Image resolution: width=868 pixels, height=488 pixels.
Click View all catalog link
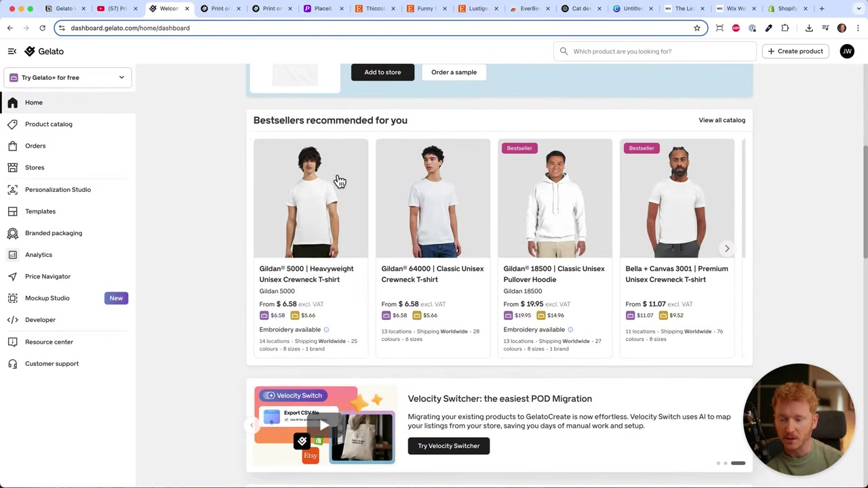722,120
